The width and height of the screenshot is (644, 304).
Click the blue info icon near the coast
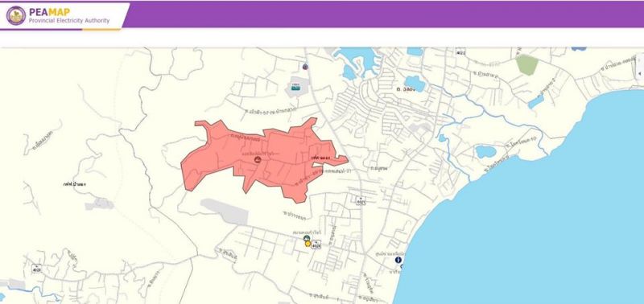coord(398,260)
